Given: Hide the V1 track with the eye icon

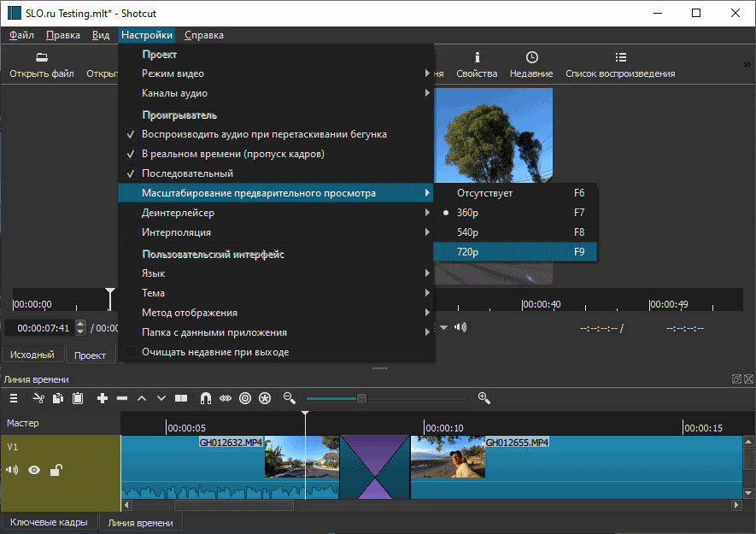Looking at the screenshot, I should click(x=32, y=469).
